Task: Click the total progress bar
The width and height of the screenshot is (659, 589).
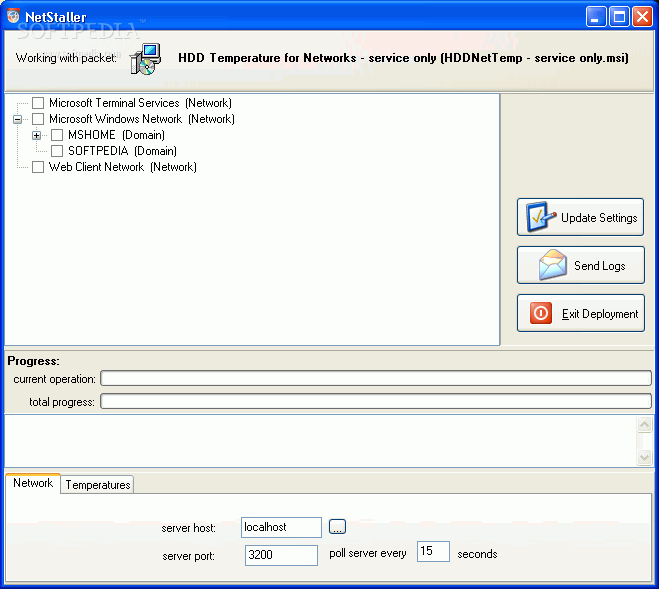Action: [x=376, y=401]
